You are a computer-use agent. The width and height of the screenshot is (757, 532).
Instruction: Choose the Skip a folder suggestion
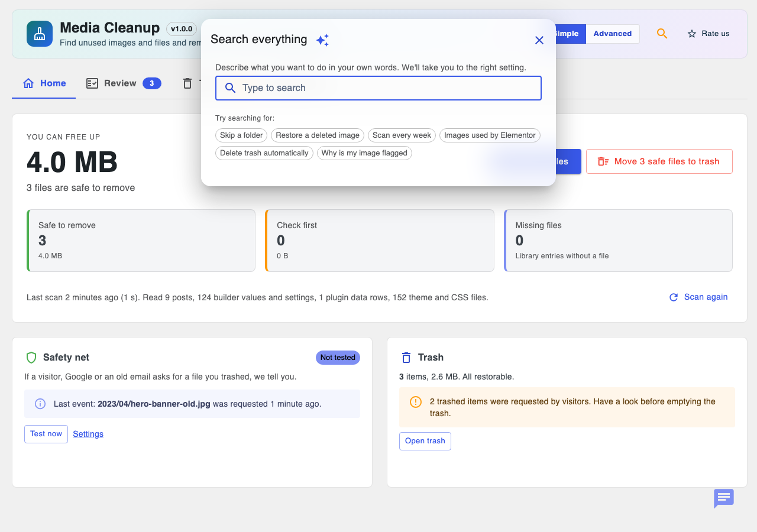(x=241, y=135)
